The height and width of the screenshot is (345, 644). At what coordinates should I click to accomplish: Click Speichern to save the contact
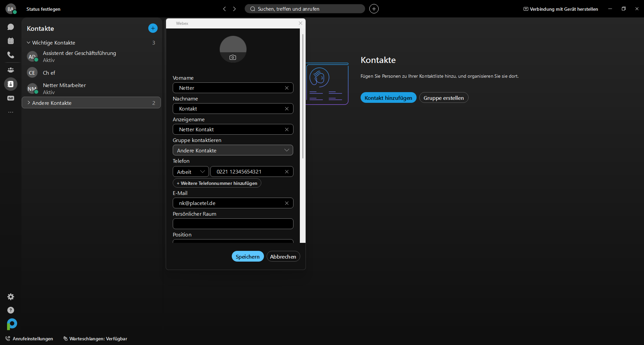tap(248, 257)
